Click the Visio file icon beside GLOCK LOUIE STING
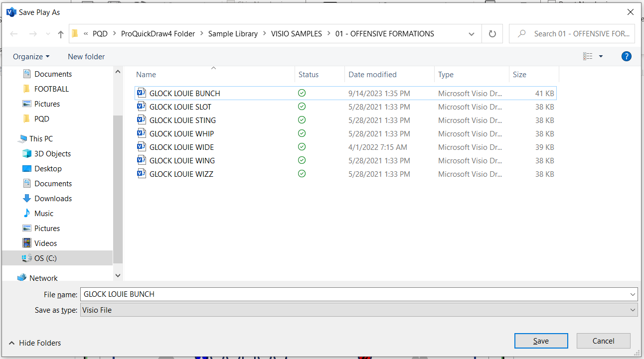 pos(142,120)
